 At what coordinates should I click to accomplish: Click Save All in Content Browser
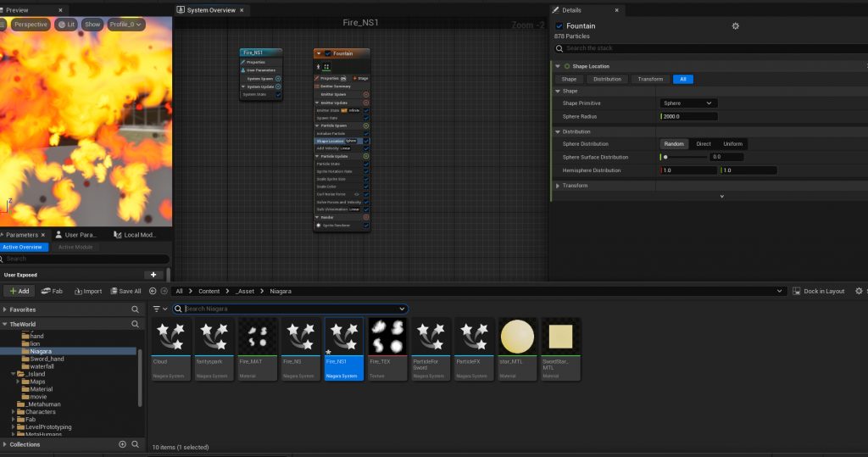[125, 291]
